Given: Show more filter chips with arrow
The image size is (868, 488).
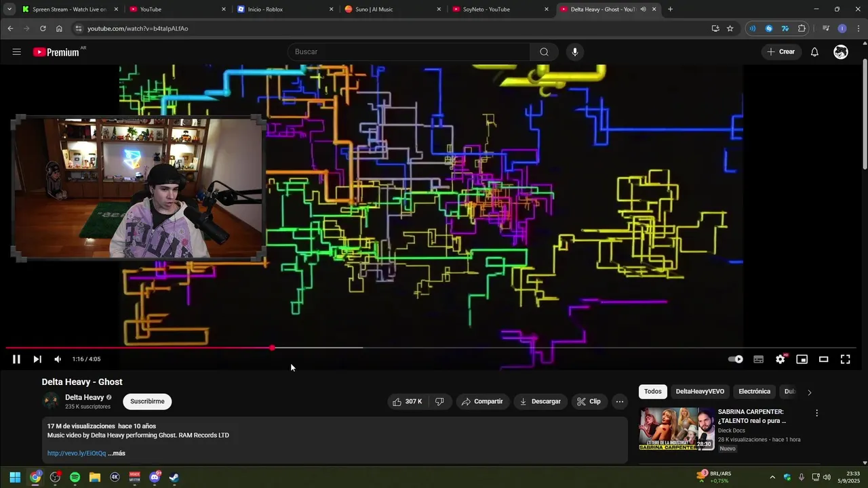Looking at the screenshot, I should click(x=809, y=392).
